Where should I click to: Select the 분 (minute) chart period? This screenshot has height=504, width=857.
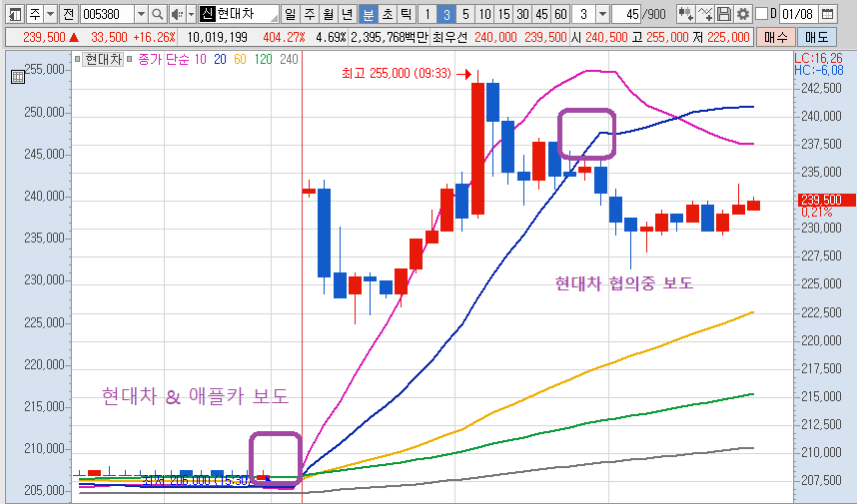pyautogui.click(x=369, y=14)
